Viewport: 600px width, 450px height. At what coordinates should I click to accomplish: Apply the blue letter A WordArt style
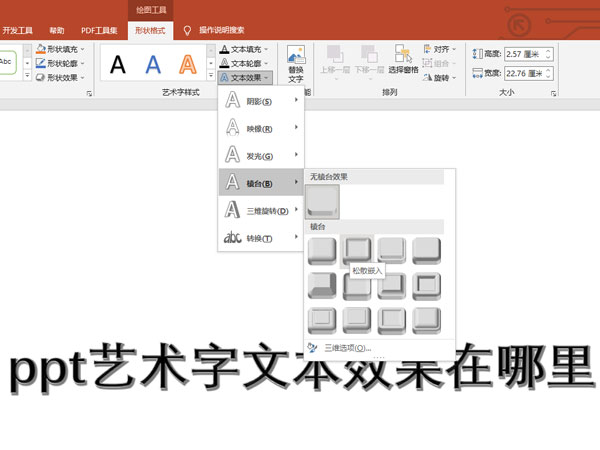tap(153, 65)
